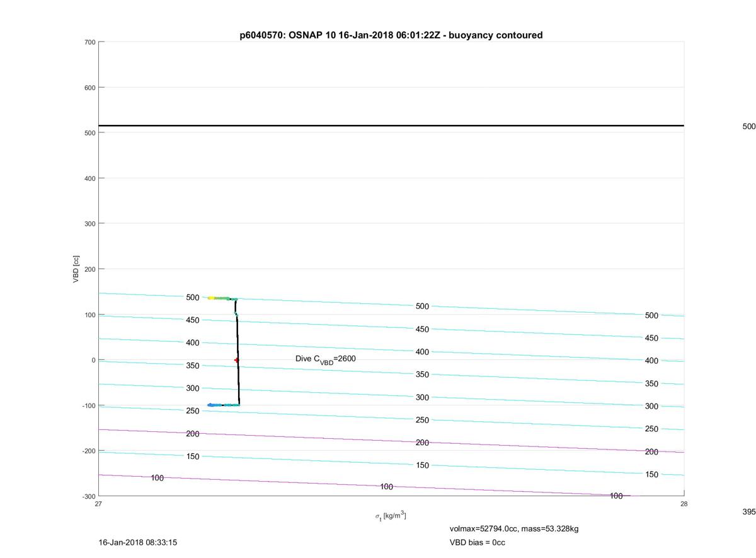The height and width of the screenshot is (558, 756).
Task: Click the rightmost '450' contour label
Action: coord(651,338)
